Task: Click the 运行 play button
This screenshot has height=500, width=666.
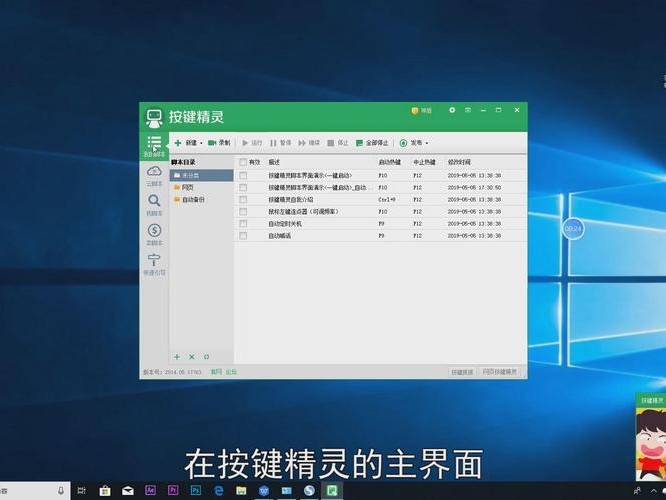Action: click(x=252, y=143)
